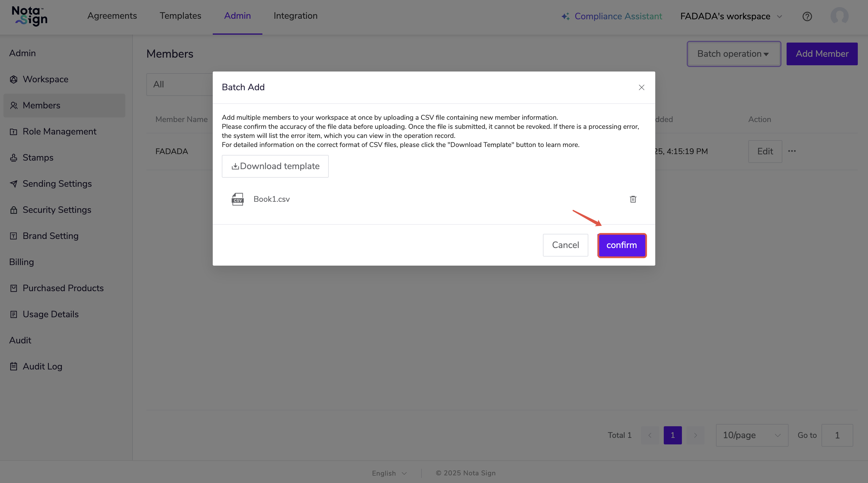Switch to the Agreements tab
The height and width of the screenshot is (483, 868).
click(x=112, y=16)
